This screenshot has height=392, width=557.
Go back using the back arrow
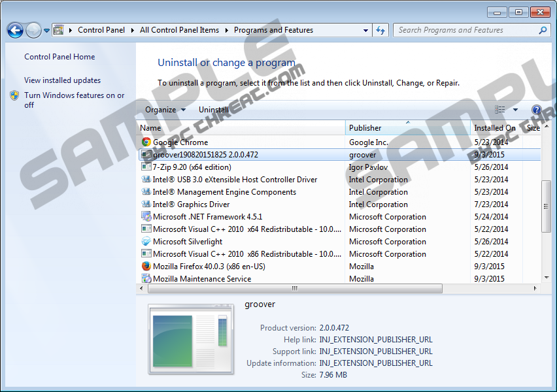[15, 30]
